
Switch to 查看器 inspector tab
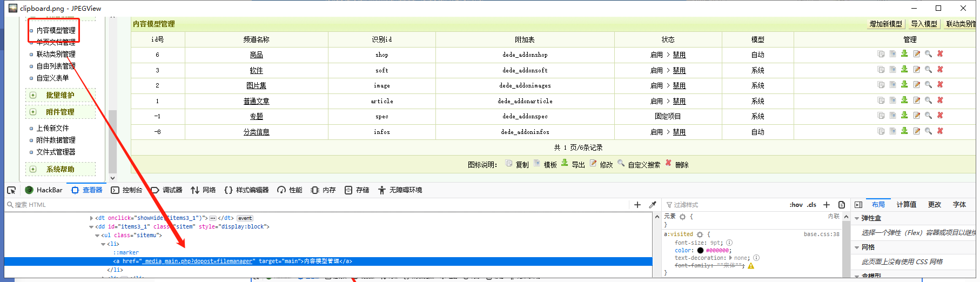87,190
